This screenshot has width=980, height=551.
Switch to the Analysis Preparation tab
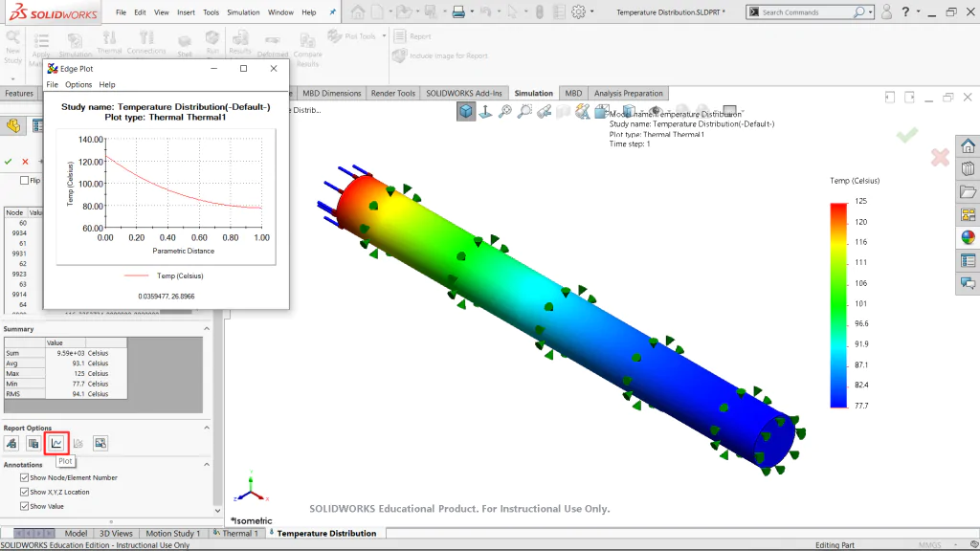tap(628, 93)
